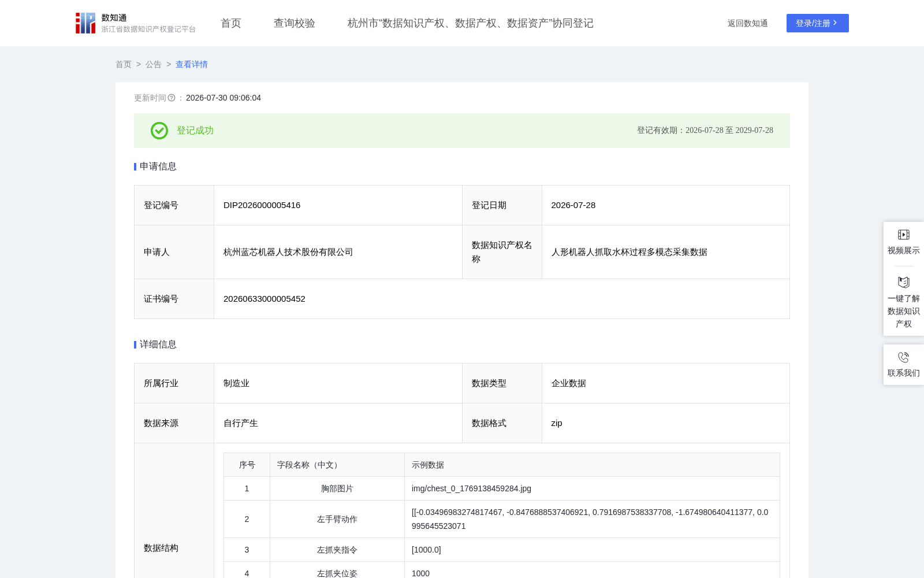924x578 pixels.
Task: Click field name 胸部图片
Action: 337,488
